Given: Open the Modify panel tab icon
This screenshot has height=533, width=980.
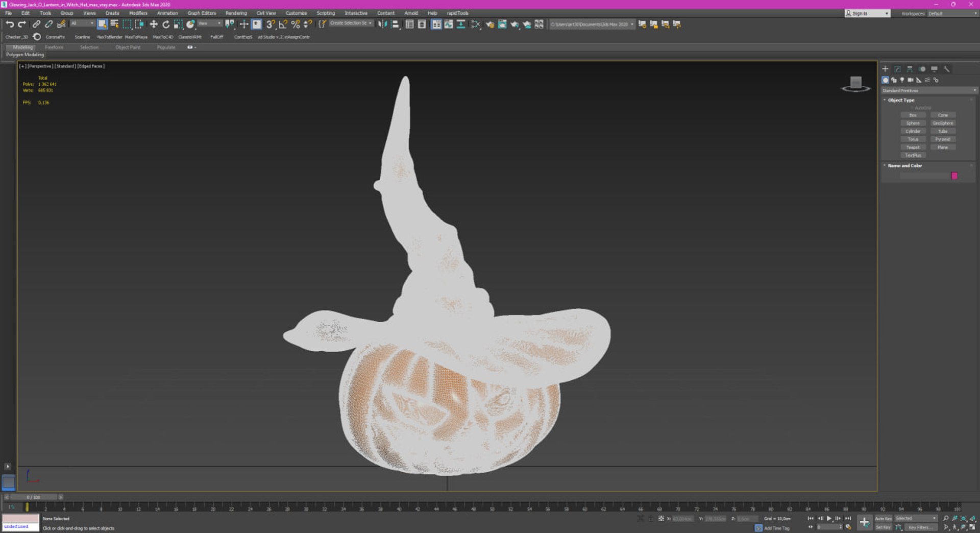Looking at the screenshot, I should click(897, 69).
